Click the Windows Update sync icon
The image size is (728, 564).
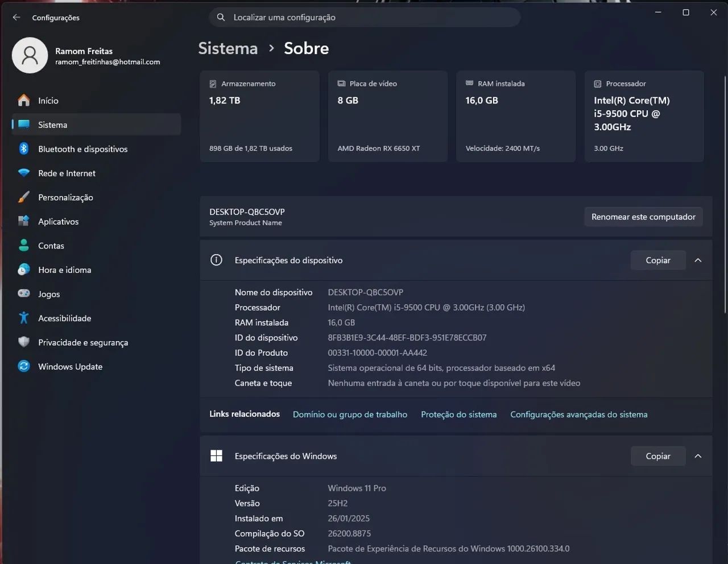[24, 366]
